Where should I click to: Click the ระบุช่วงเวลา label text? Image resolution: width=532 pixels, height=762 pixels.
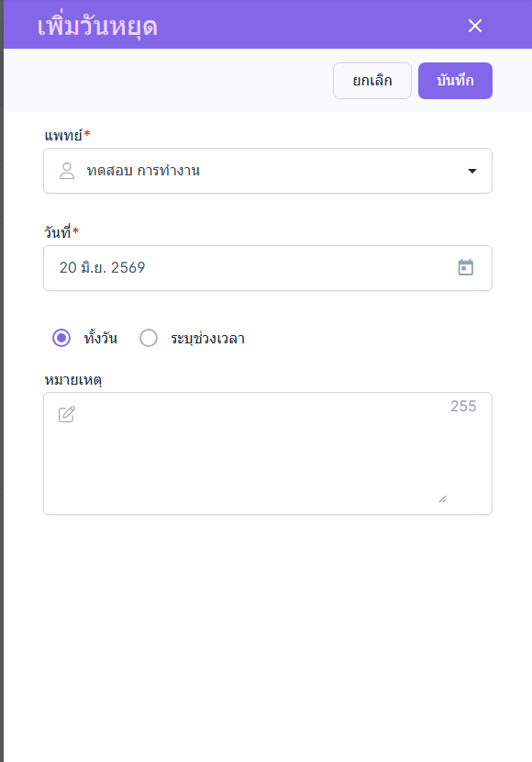point(207,338)
